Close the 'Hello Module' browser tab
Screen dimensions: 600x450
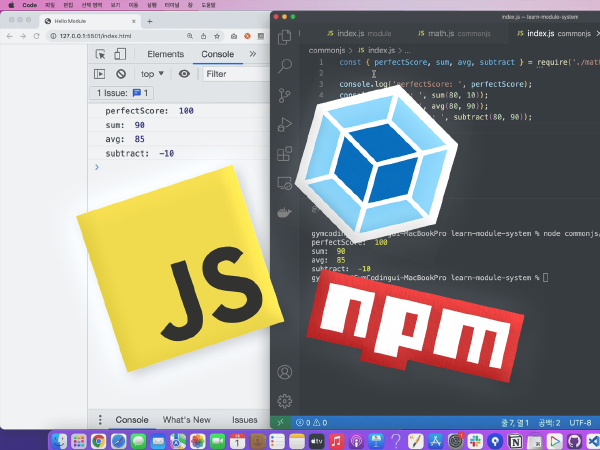tap(134, 21)
